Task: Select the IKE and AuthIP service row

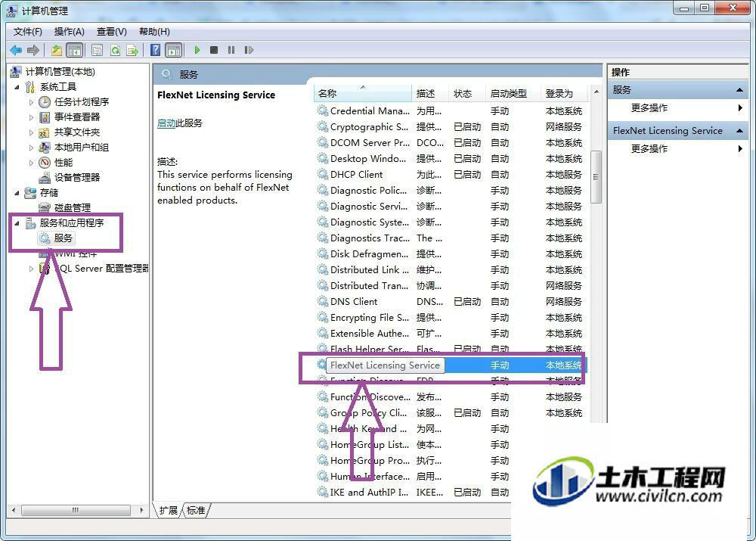Action: (x=414, y=493)
